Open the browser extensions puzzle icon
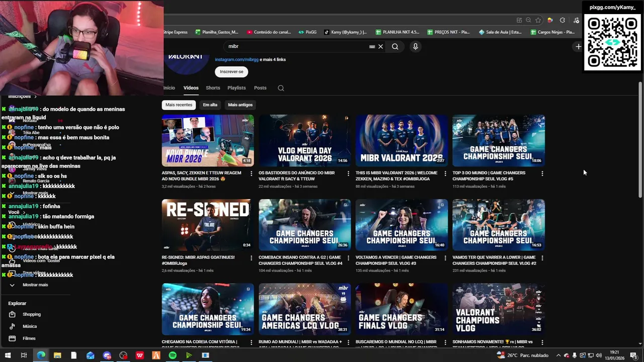Screen dimensions: 644x362 (562, 20)
